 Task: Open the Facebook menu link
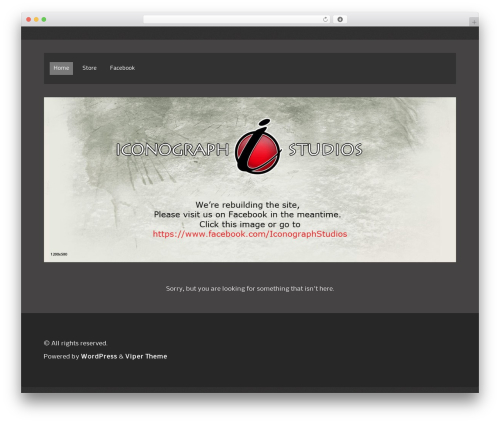pos(122,68)
